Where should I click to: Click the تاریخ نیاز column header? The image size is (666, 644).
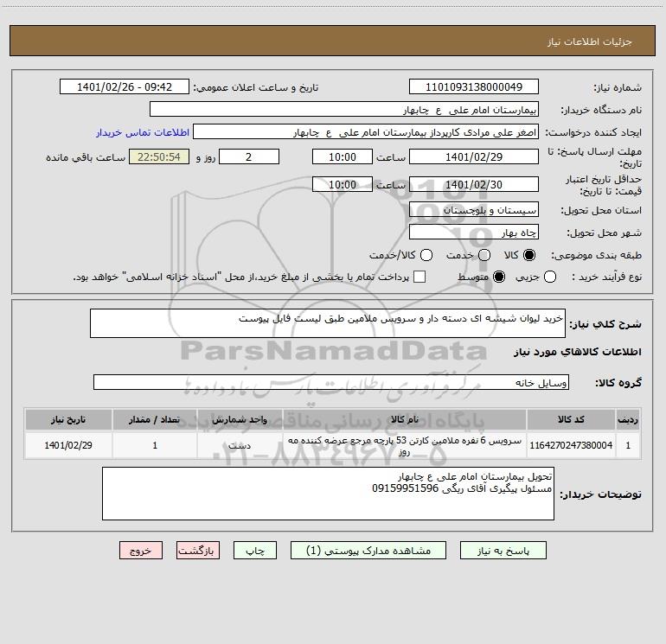[68, 419]
